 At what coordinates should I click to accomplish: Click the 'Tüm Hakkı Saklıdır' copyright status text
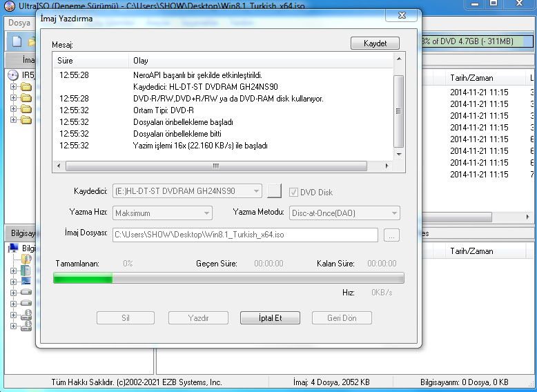[x=137, y=382]
